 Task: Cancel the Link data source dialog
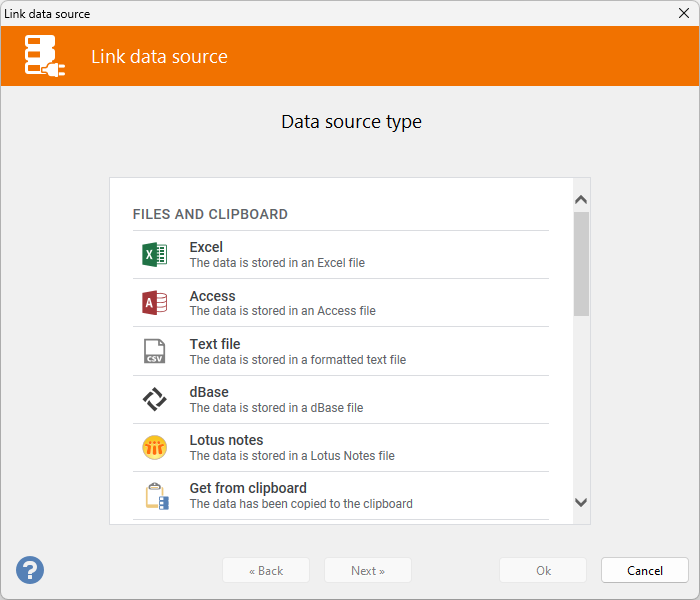644,571
